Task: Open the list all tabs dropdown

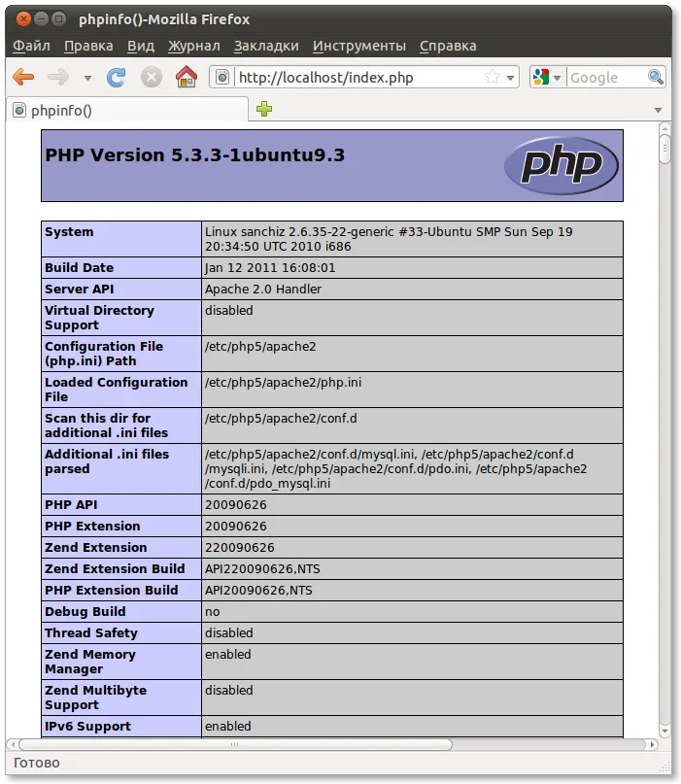Action: coord(658,110)
